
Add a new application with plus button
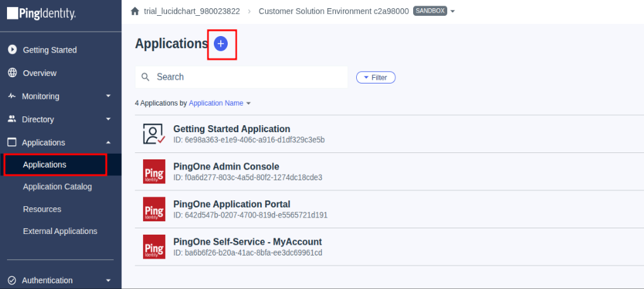[x=221, y=44]
